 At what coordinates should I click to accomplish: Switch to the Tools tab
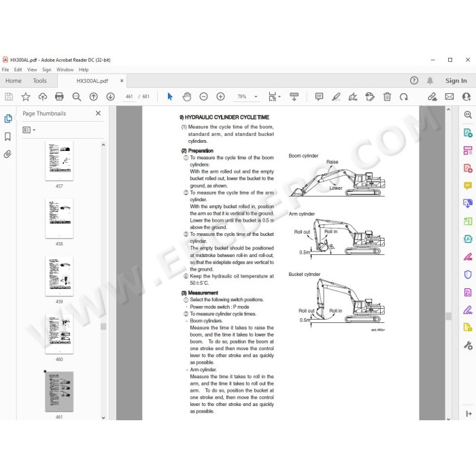[x=39, y=81]
